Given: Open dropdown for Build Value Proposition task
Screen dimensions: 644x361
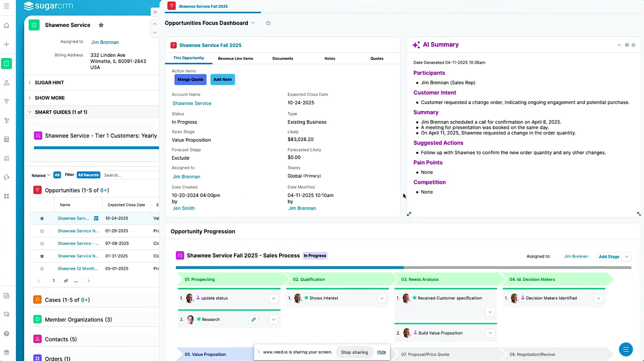Looking at the screenshot, I should [490, 333].
